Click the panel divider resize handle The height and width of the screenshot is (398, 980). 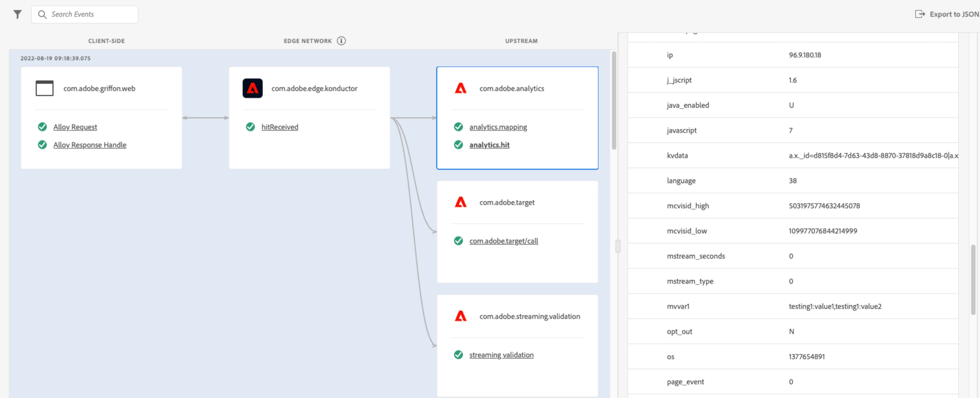(x=618, y=246)
